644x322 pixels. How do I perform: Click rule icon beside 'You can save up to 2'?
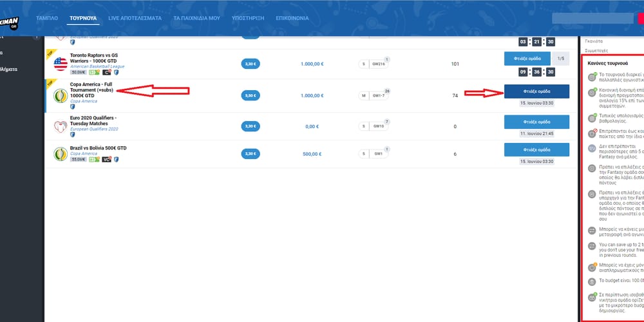(x=592, y=246)
